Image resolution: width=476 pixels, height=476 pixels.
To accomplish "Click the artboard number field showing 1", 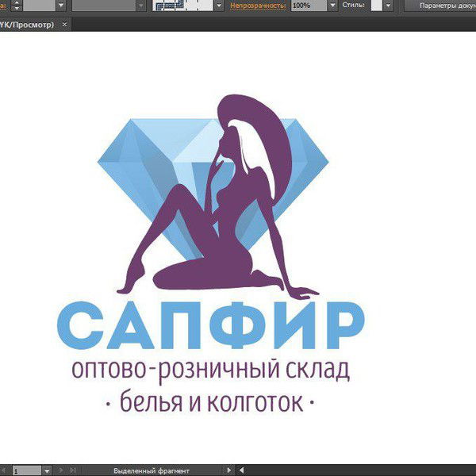I will tap(27, 470).
